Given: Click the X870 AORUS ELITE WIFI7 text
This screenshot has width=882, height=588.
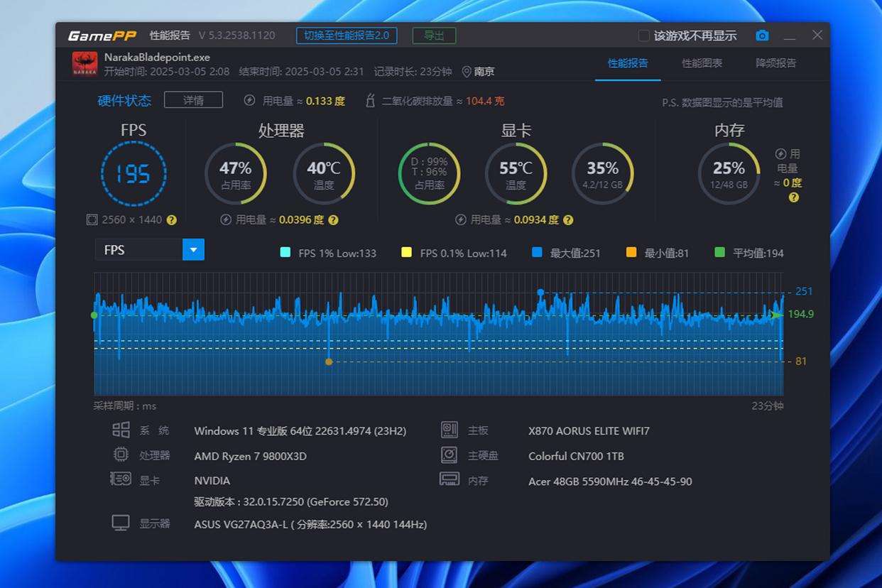Looking at the screenshot, I should click(589, 430).
